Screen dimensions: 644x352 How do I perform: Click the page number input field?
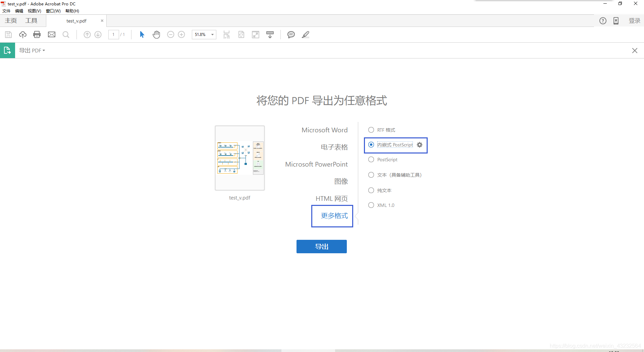[113, 35]
